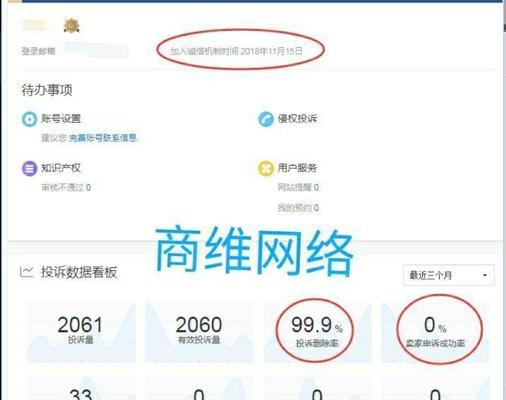
Task: Click the 侵权投诉 blue icon
Action: tap(266, 119)
